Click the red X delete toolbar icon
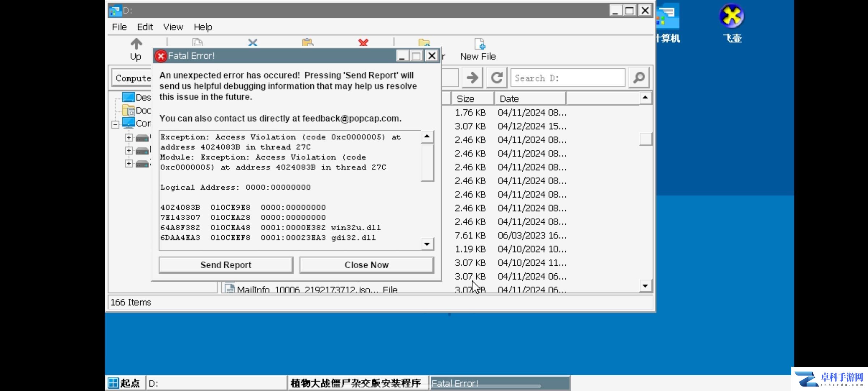Viewport: 868px width, 391px height. point(363,42)
